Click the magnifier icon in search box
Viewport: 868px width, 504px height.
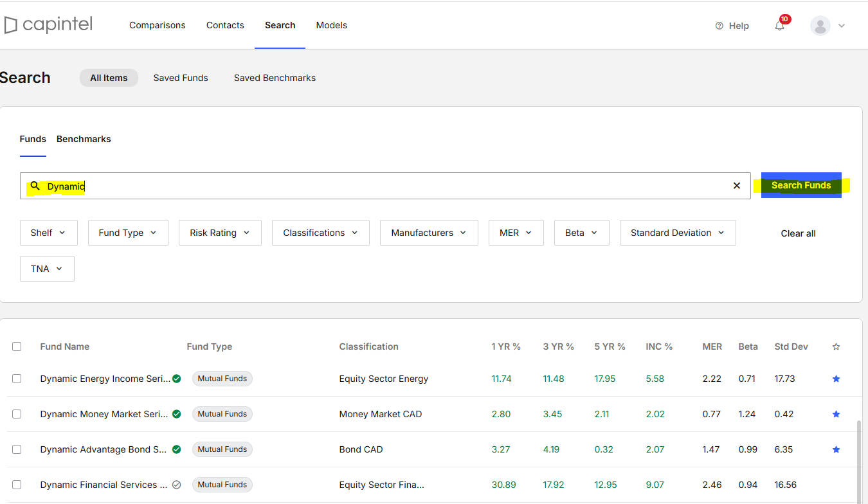tap(35, 186)
